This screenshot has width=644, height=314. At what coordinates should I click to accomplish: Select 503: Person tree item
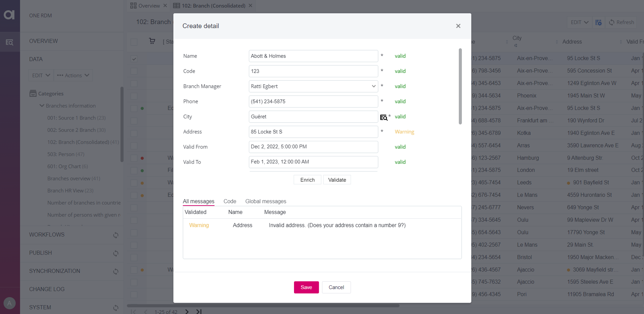66,154
